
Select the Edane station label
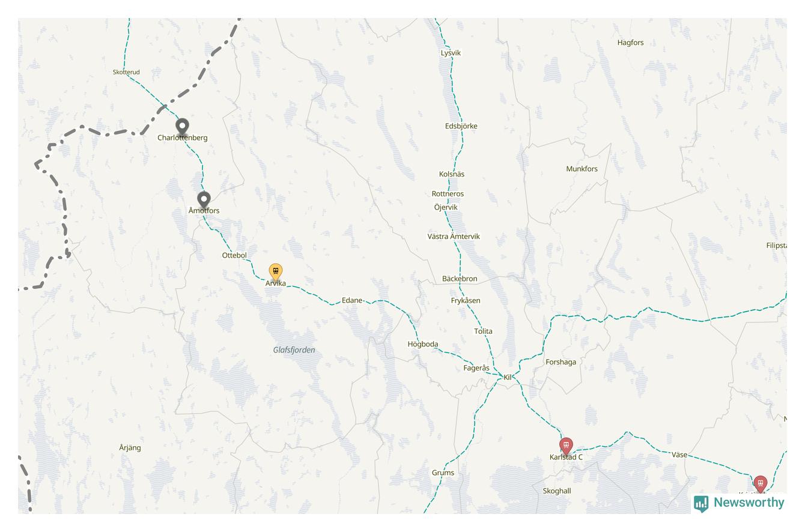(x=352, y=300)
